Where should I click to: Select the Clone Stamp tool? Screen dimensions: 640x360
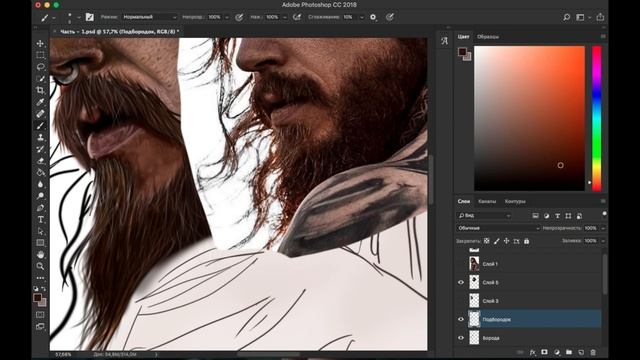pos(40,138)
